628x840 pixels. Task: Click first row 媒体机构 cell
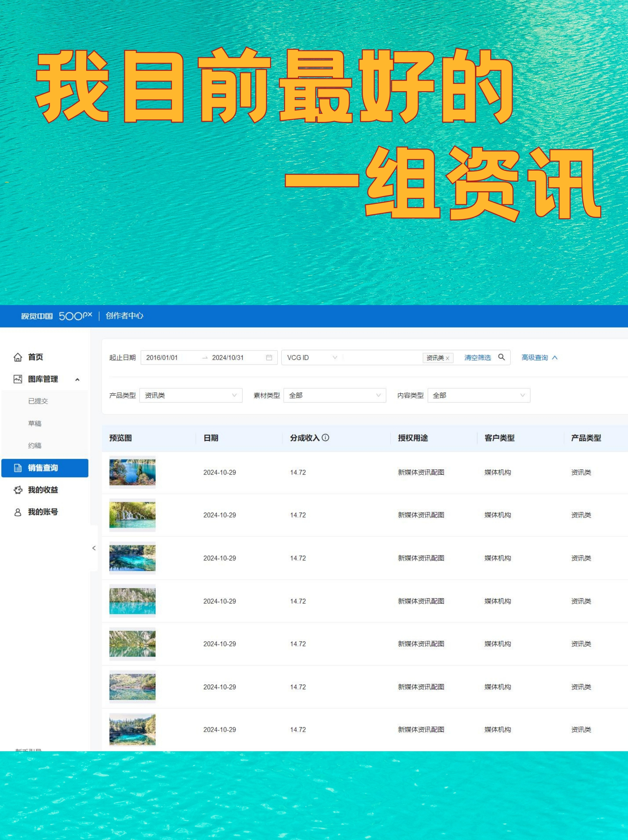pos(498,472)
